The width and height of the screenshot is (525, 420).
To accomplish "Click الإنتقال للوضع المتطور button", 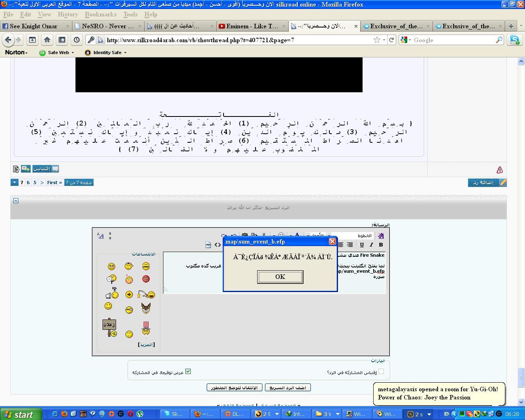I will click(x=234, y=388).
